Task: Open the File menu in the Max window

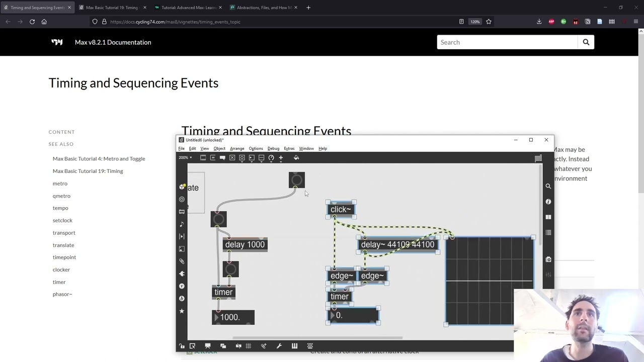Action: pos(182,148)
